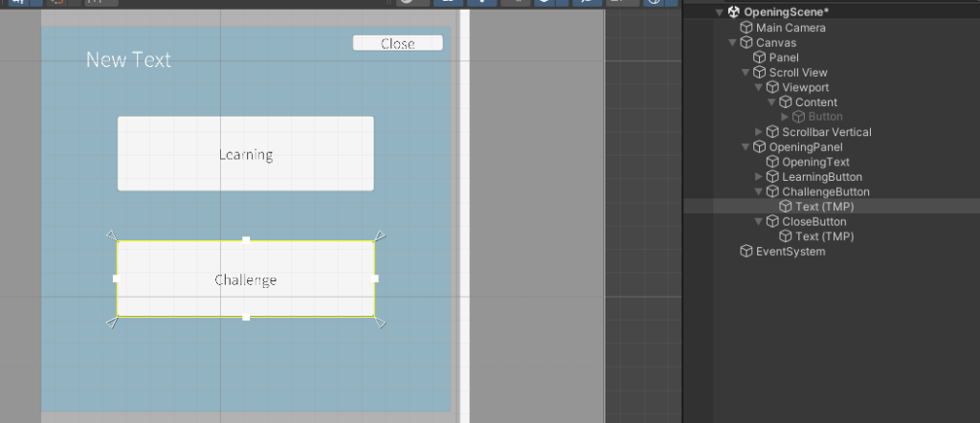Click the top-middle resize handle of Challenge
Image resolution: width=980 pixels, height=423 pixels.
(x=246, y=240)
